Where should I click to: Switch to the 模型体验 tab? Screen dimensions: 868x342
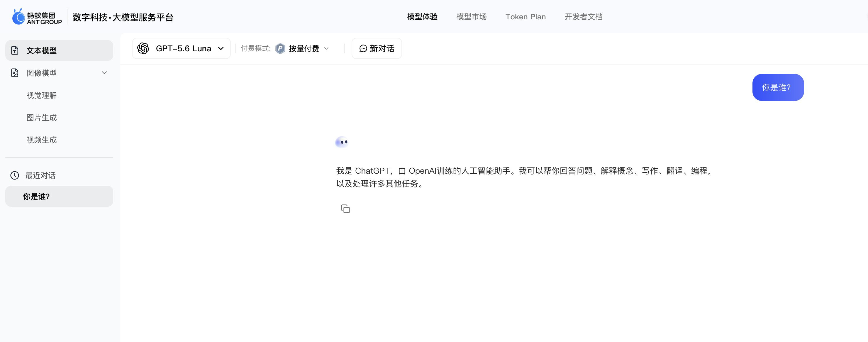(422, 17)
